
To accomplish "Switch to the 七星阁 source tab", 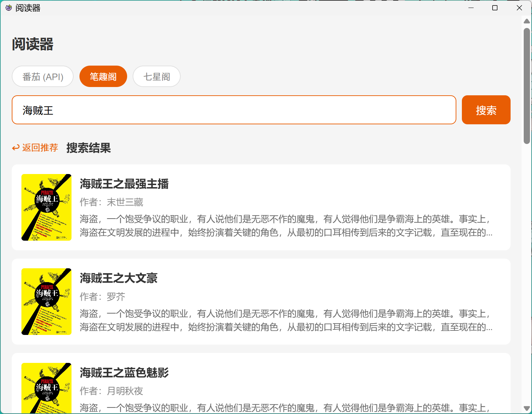I will pos(157,76).
